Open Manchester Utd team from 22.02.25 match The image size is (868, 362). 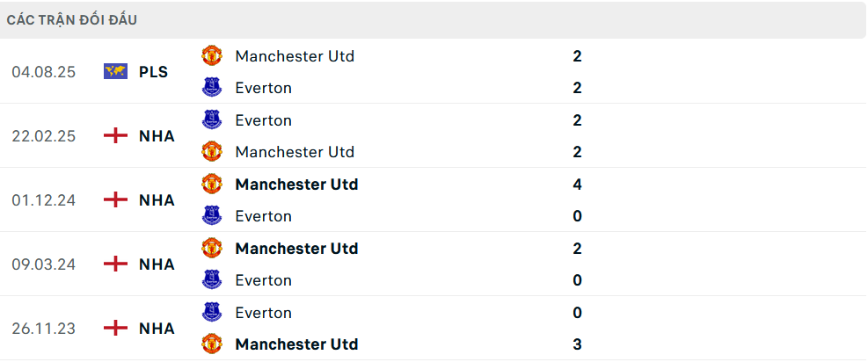pos(295,152)
